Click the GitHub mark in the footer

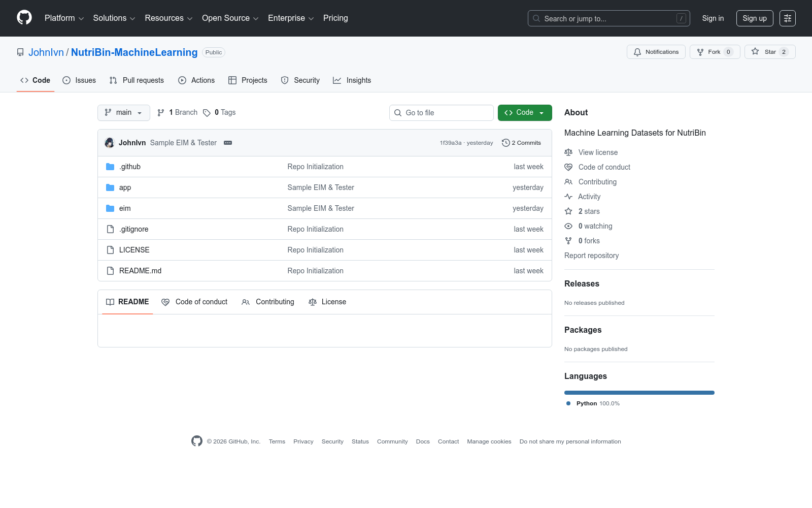click(197, 441)
